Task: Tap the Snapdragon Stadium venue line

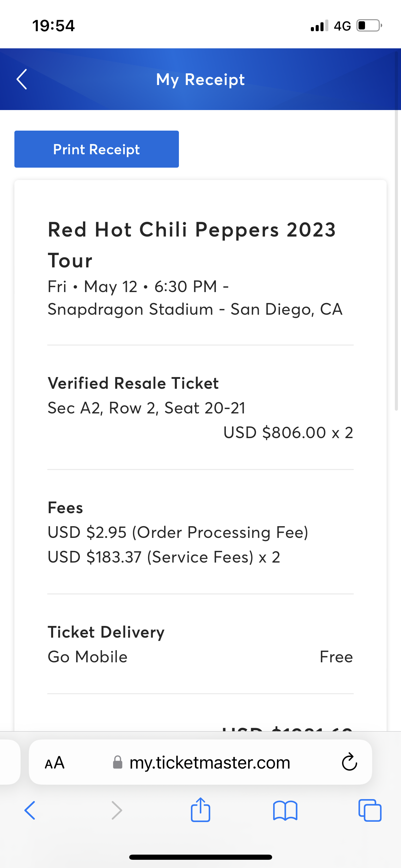Action: [195, 309]
